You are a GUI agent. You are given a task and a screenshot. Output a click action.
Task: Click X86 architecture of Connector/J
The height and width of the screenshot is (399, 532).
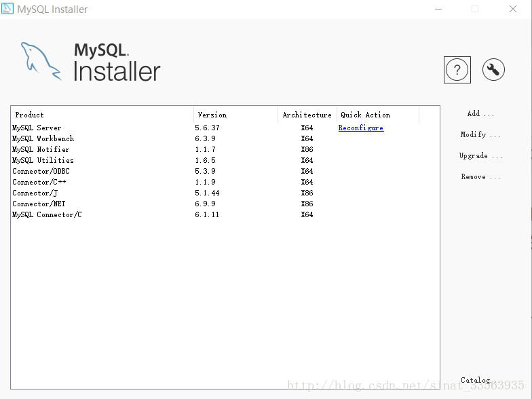coord(307,193)
